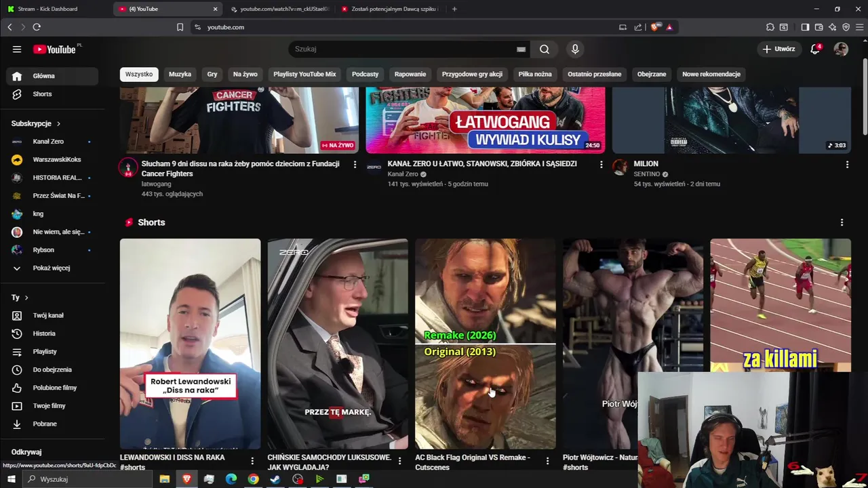
Task: Click the Utwórz create button
Action: coord(778,49)
